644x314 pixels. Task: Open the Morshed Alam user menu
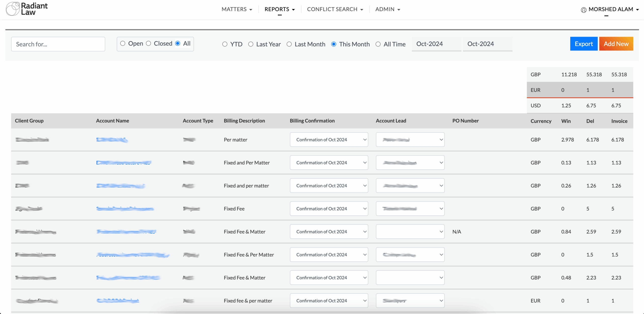pyautogui.click(x=614, y=9)
